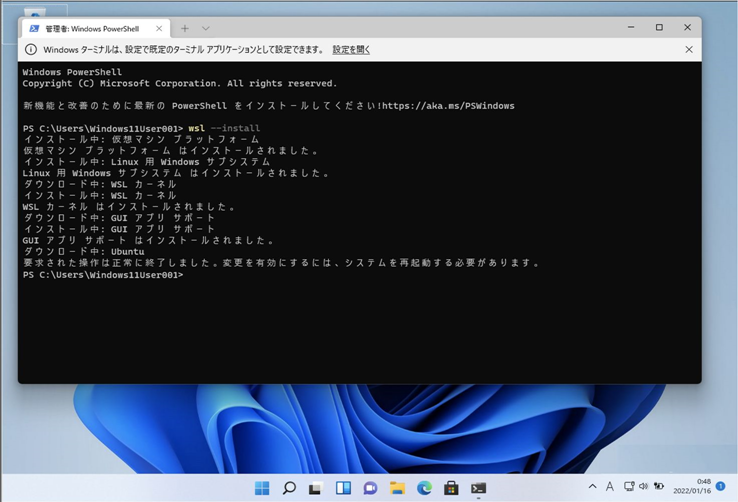Maximize the Windows Terminal window
The height and width of the screenshot is (502, 738).
[659, 27]
